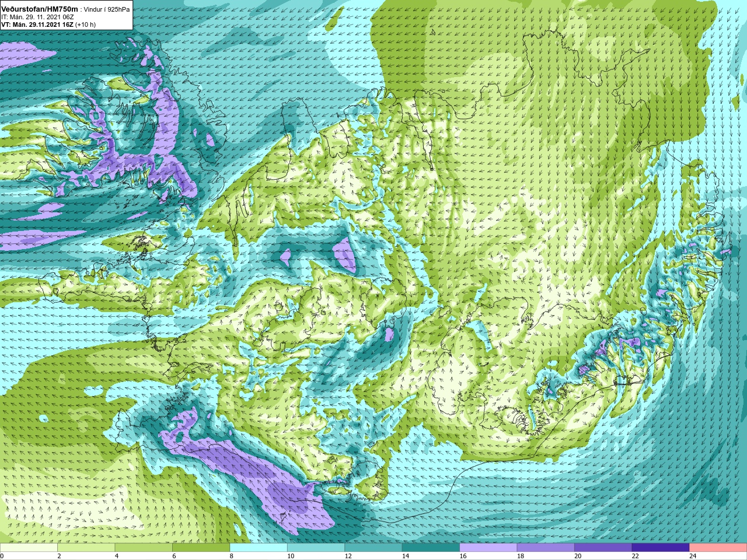The image size is (747, 560).
Task: Click the legend scale label "20"
Action: tap(578, 556)
